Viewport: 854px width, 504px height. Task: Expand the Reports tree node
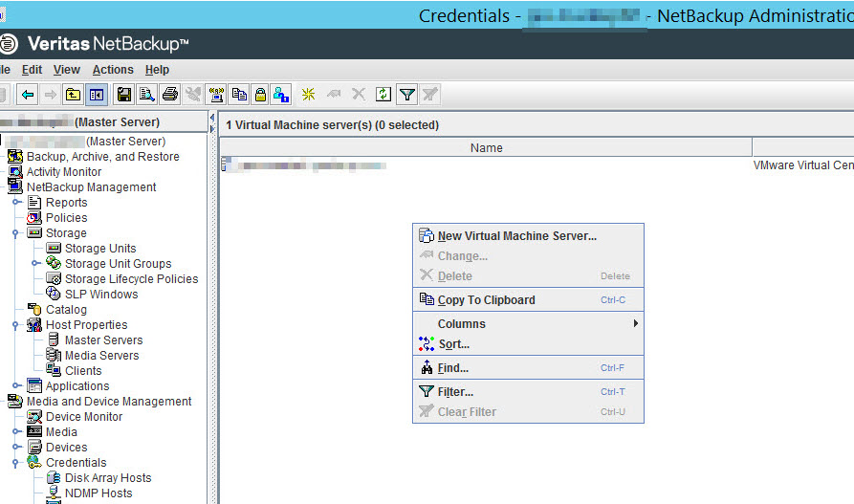click(x=16, y=202)
